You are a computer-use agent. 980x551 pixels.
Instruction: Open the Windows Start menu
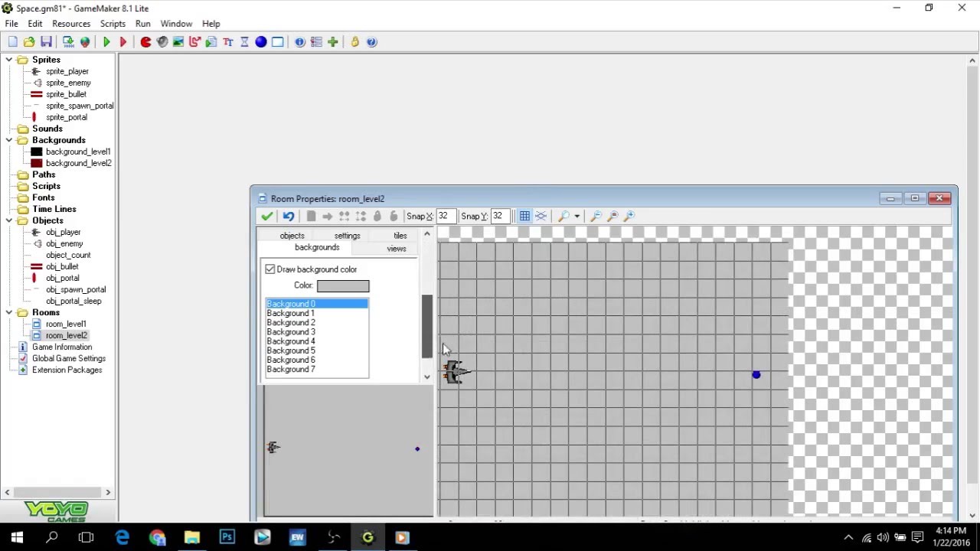[17, 537]
